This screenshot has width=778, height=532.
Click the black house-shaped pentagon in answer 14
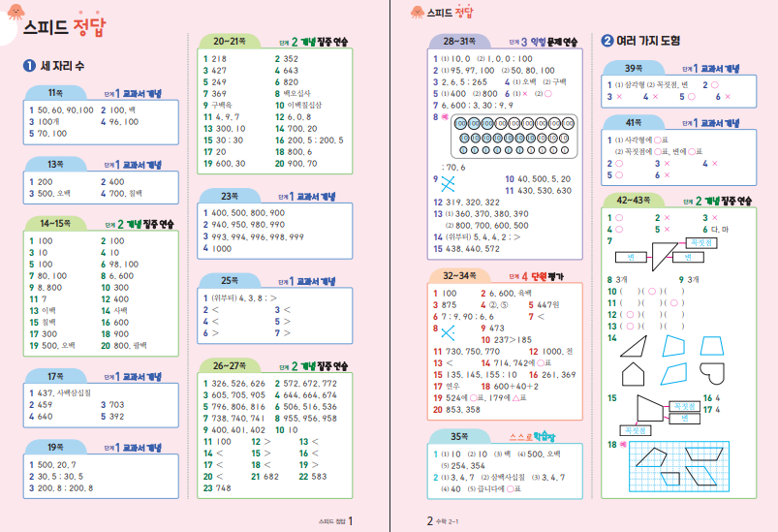(633, 374)
